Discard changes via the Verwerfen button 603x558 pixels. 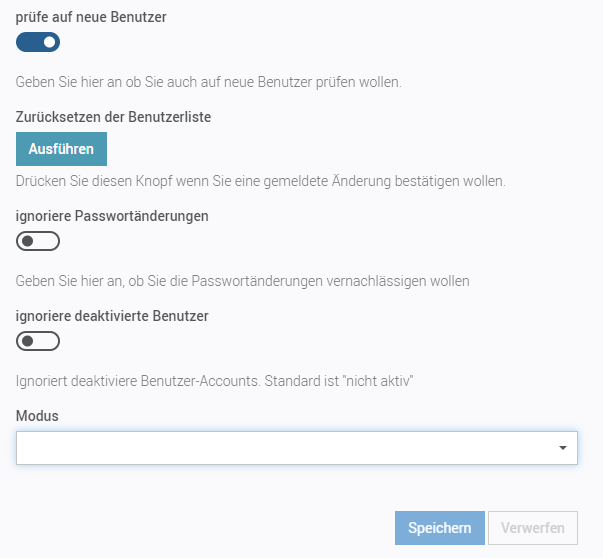click(532, 528)
